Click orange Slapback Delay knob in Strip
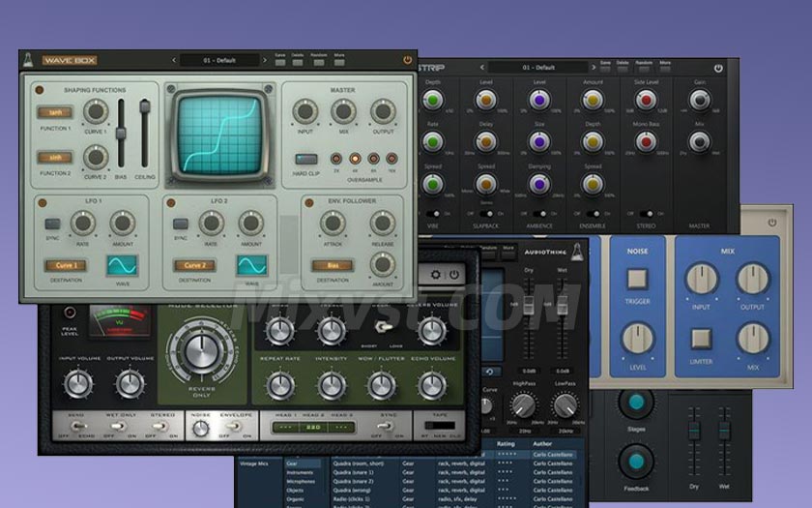812x508 pixels. (x=485, y=141)
